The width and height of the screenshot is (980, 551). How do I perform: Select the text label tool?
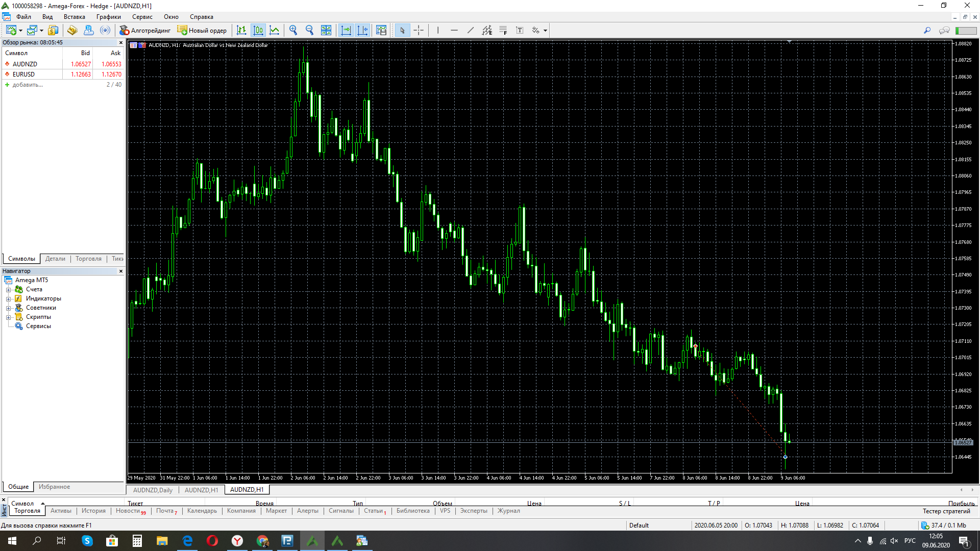520,30
